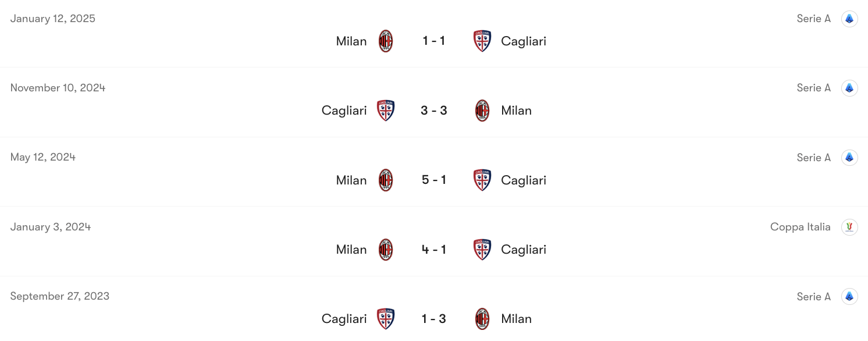
Task: Select the Milan name in the May 12 row
Action: [351, 180]
